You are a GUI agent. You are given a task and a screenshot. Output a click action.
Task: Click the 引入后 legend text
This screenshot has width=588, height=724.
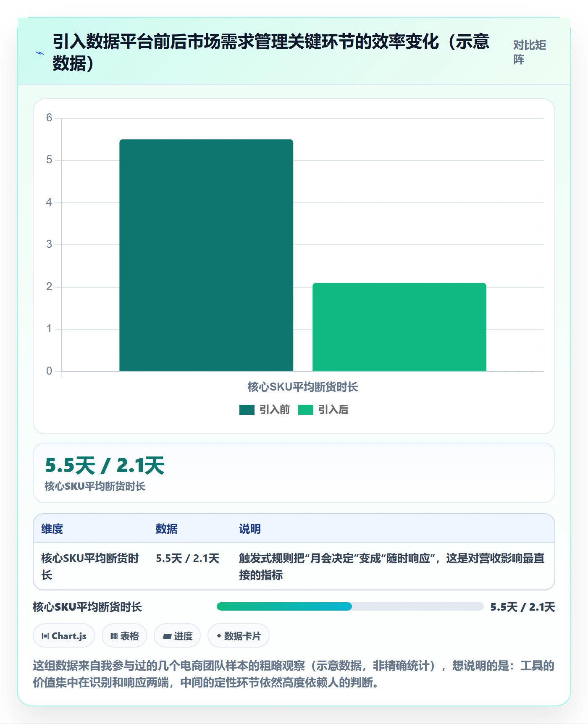(333, 410)
